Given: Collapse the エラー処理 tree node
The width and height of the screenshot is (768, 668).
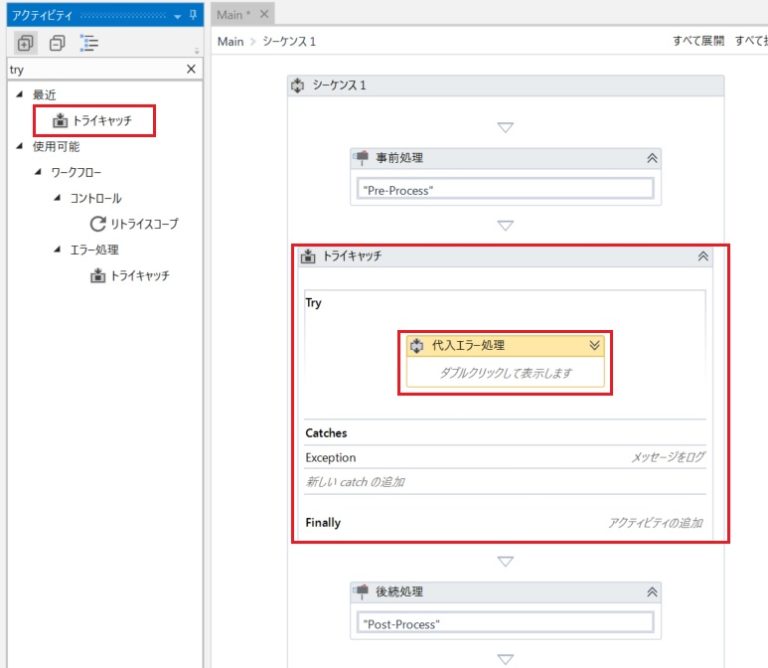Looking at the screenshot, I should pos(57,250).
